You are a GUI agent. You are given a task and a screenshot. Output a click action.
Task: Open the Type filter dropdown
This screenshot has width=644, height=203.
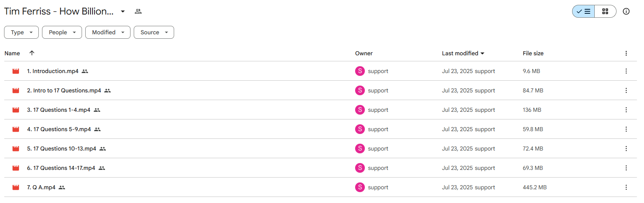click(x=21, y=32)
